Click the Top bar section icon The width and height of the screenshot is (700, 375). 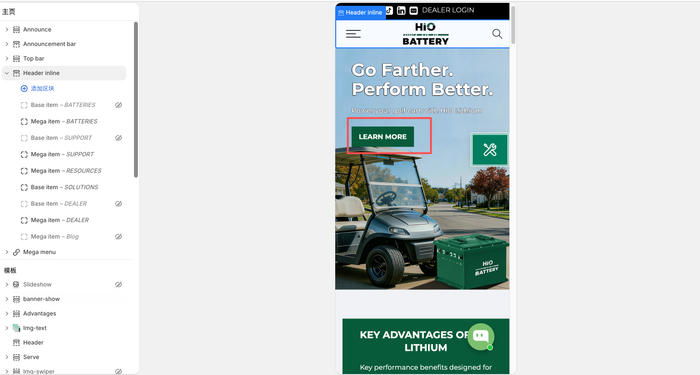coord(17,58)
